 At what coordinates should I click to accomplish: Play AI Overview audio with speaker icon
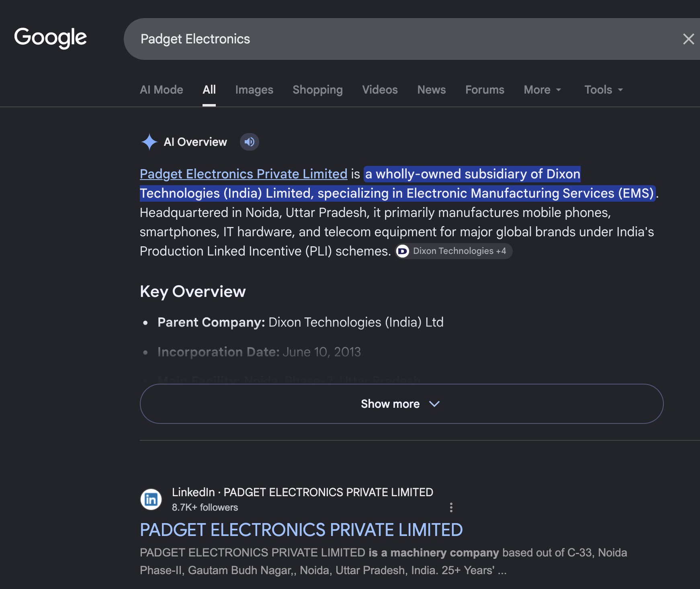pyautogui.click(x=250, y=142)
